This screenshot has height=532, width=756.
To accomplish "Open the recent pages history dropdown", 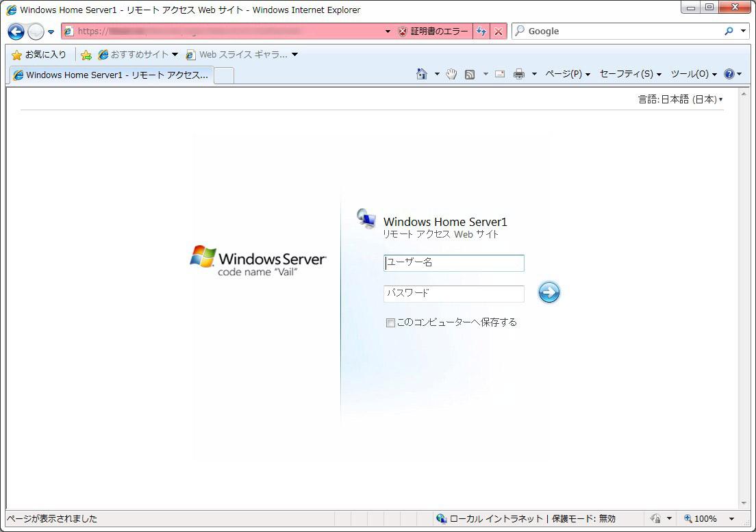I will [x=51, y=32].
